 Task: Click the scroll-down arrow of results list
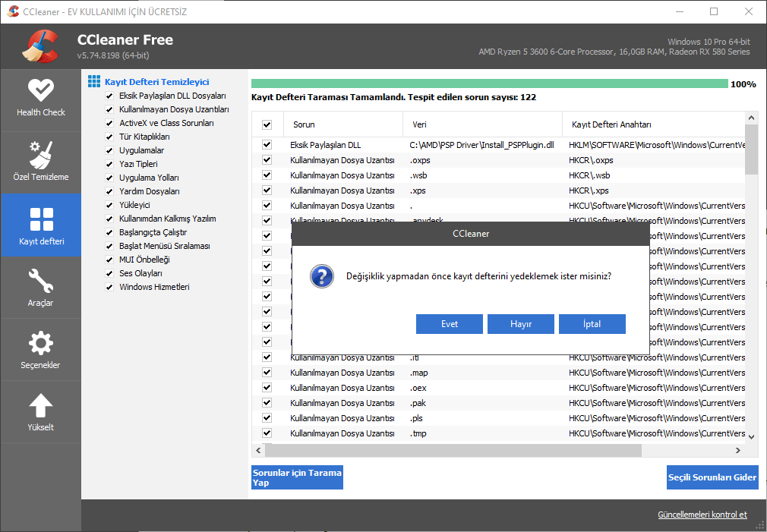pos(751,436)
